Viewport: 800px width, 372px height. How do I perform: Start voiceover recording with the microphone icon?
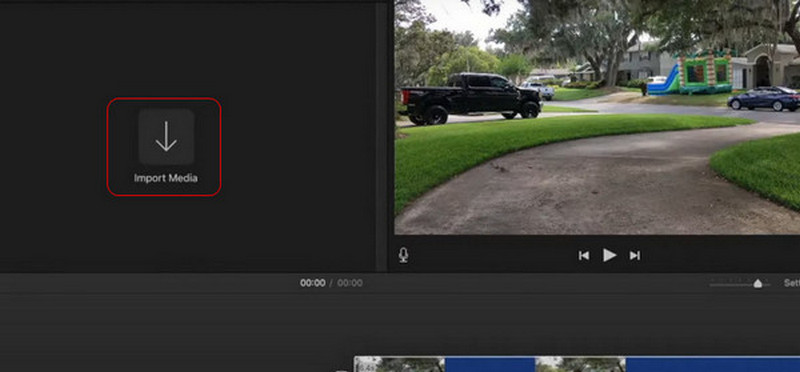coord(403,255)
